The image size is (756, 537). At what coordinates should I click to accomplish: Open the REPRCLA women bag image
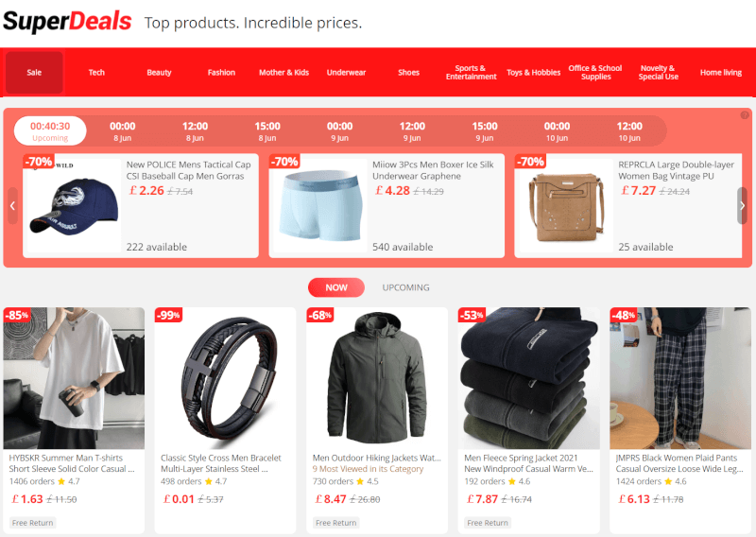[566, 205]
